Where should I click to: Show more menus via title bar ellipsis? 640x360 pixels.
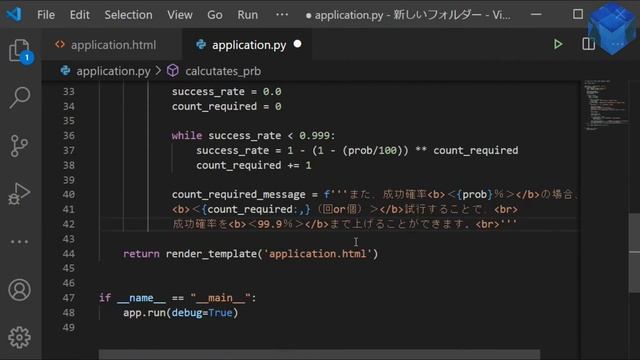[x=282, y=14]
